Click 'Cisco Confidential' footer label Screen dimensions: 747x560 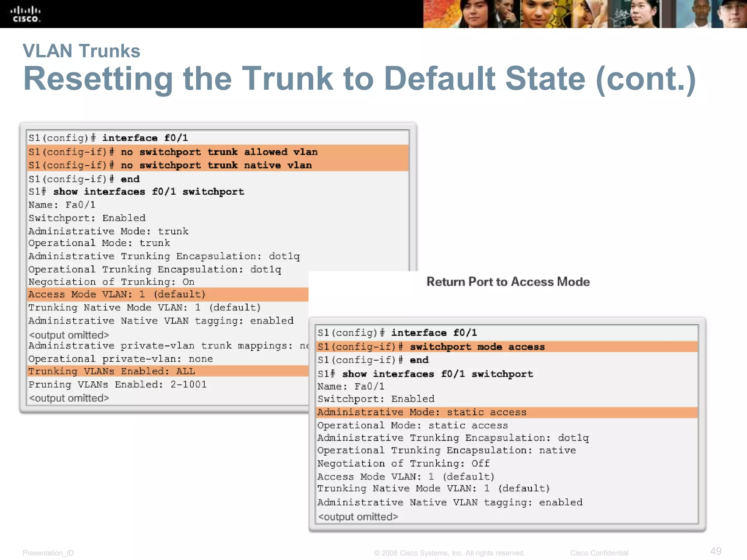point(599,553)
